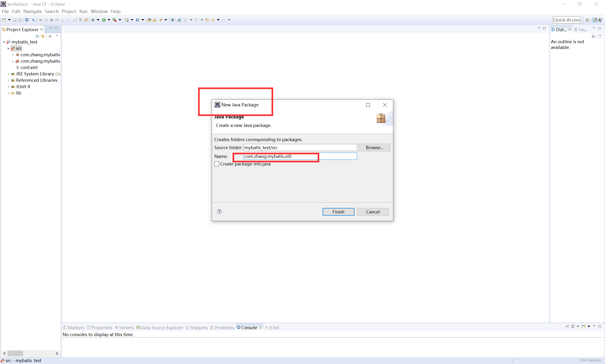Click Project Explorer scroll right arrow

click(57, 353)
